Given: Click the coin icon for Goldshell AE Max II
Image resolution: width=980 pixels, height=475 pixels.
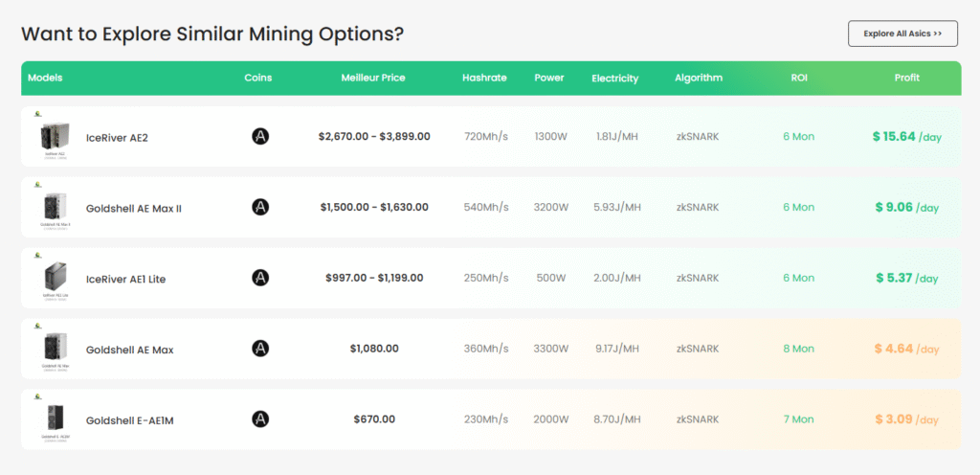Looking at the screenshot, I should click(x=259, y=207).
